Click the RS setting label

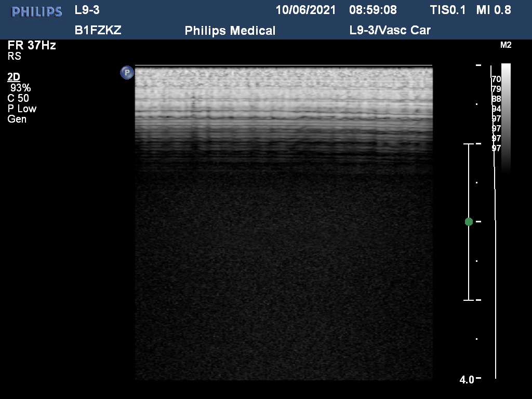14,56
